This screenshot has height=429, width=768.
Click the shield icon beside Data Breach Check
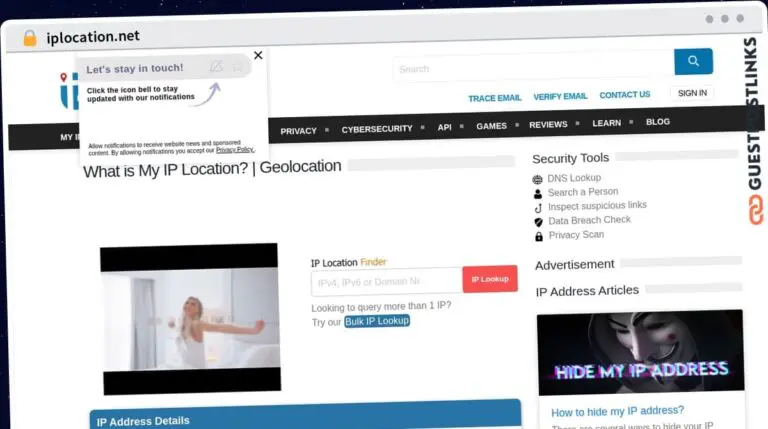tap(538, 222)
